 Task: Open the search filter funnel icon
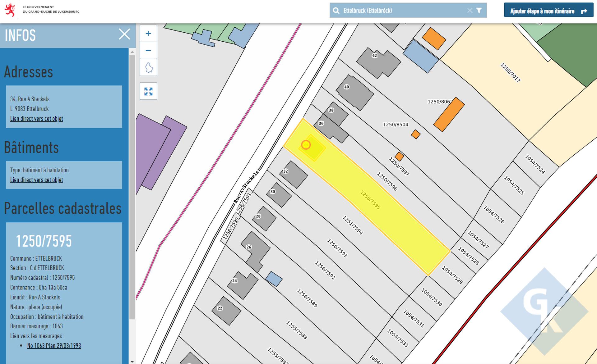(479, 11)
